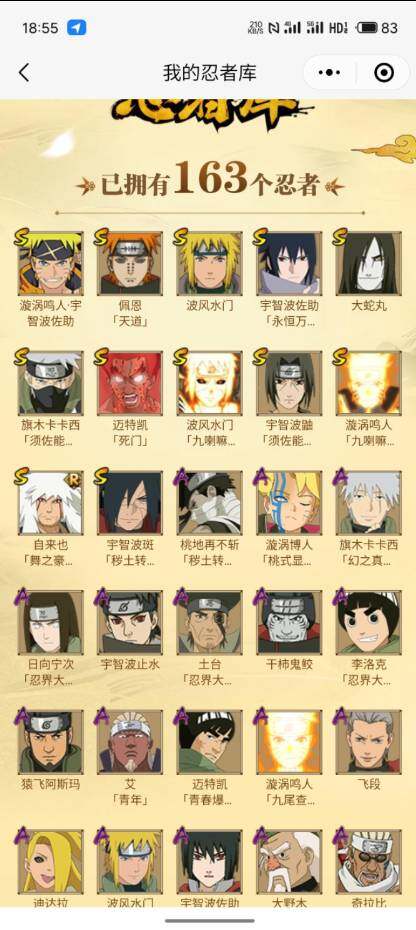Tap the mini program close circle icon
416x930 pixels.
click(x=384, y=73)
